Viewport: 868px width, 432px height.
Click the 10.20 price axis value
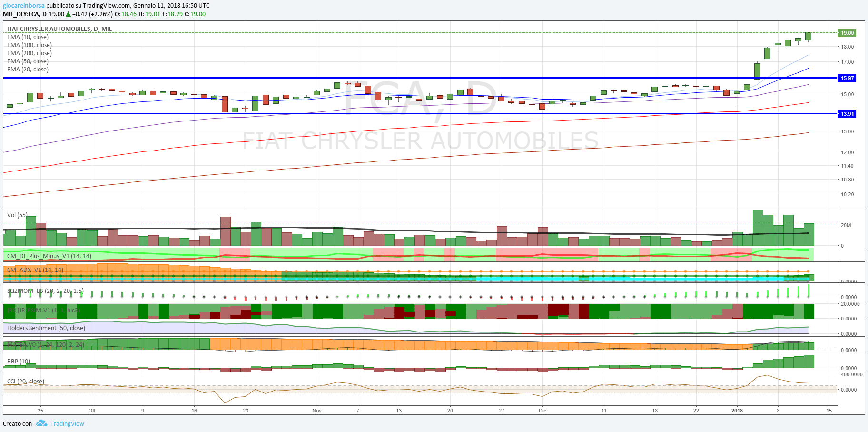(847, 194)
